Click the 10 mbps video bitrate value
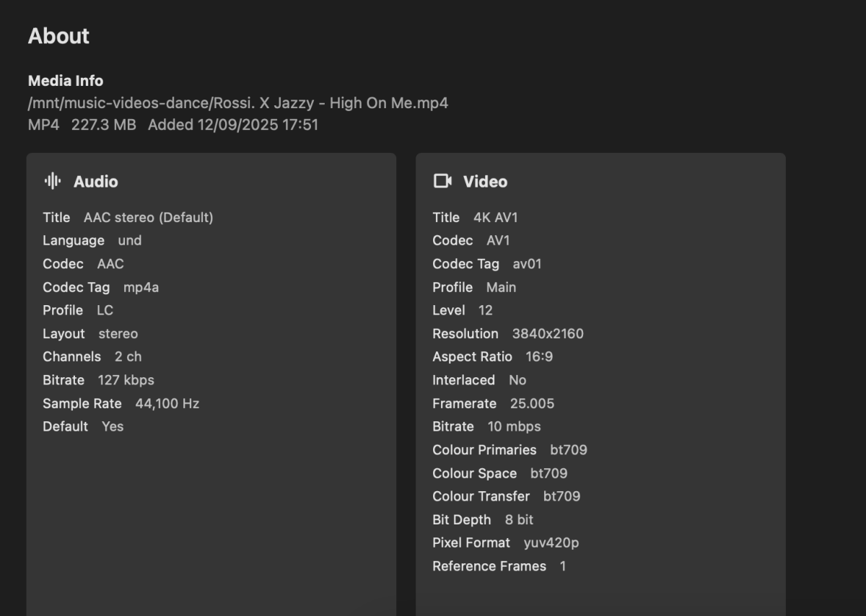 click(x=514, y=426)
